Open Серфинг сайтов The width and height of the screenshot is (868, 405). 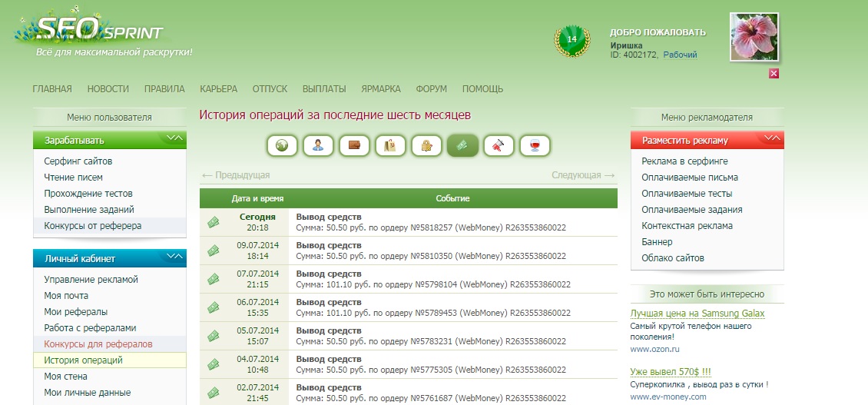coord(78,161)
